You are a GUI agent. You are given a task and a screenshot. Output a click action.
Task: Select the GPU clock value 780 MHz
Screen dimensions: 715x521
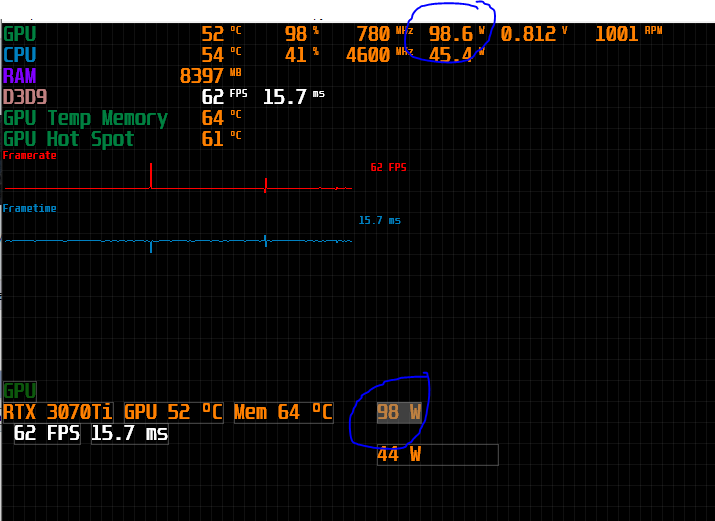coord(384,34)
